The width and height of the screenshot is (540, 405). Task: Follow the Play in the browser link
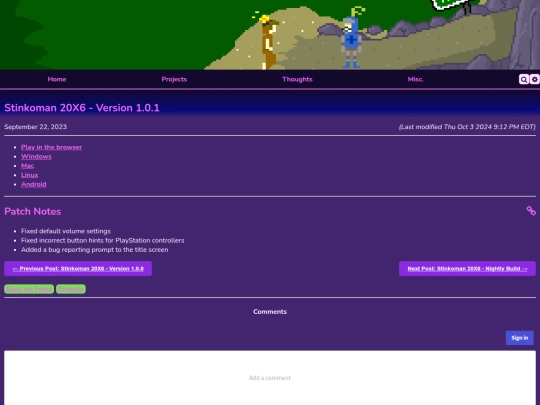pos(51,147)
